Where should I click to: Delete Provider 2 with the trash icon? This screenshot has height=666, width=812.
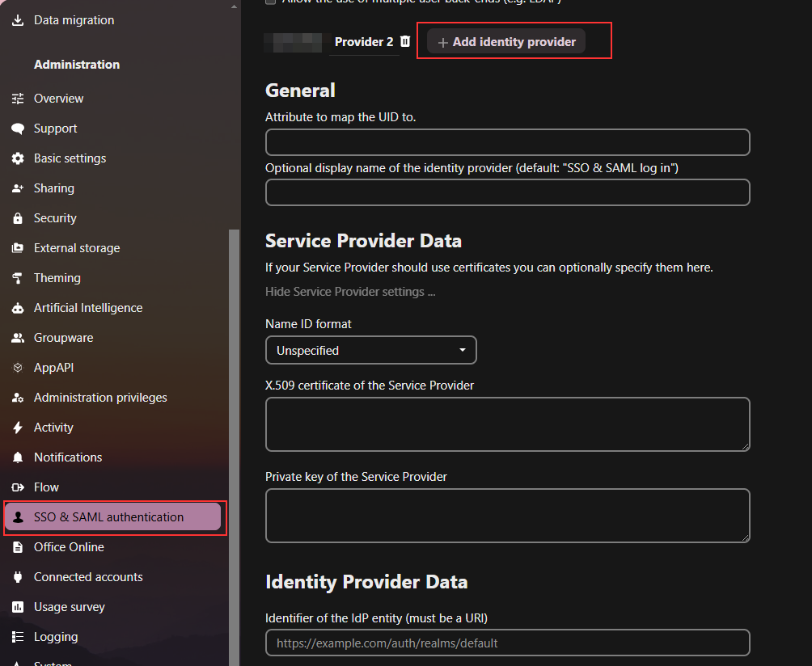(x=405, y=41)
